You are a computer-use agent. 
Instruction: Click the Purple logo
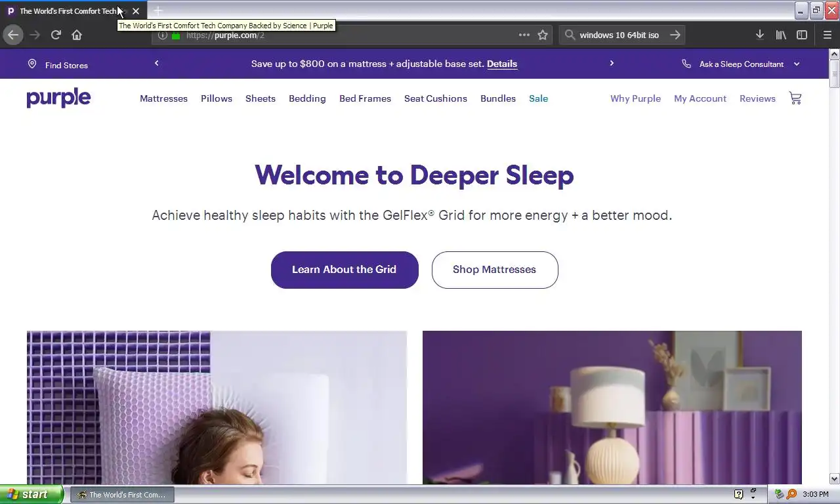(58, 98)
